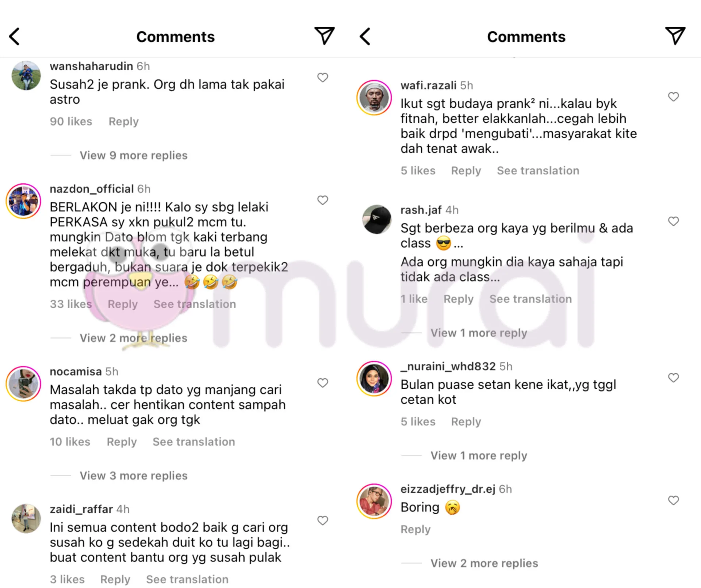The width and height of the screenshot is (701, 588).
Task: See translation of wafi.razali's comment
Action: click(x=538, y=171)
